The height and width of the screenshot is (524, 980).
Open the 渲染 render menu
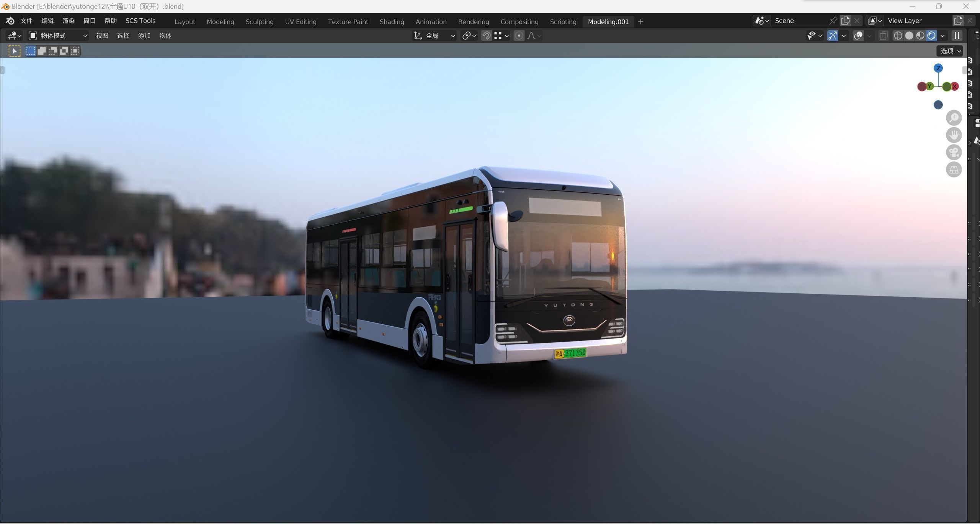point(69,21)
